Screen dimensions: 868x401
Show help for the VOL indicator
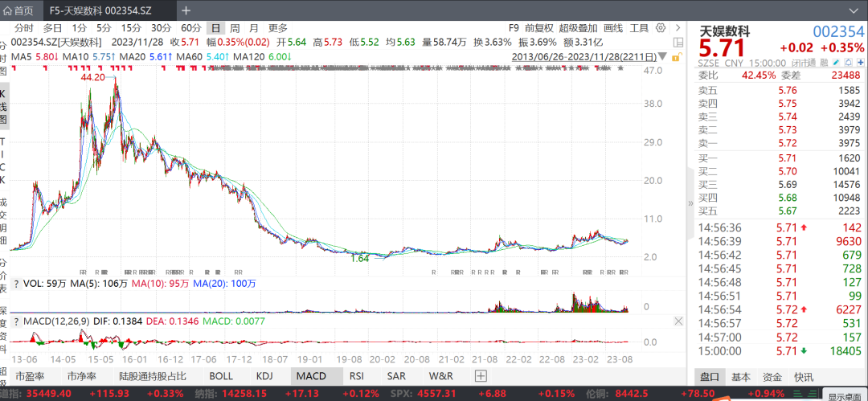17,284
